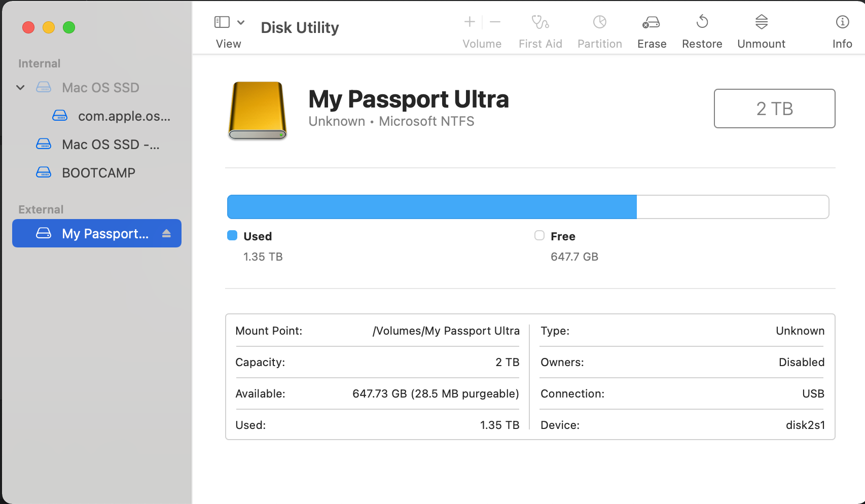
Task: Click the Owners Disabled value
Action: [x=802, y=363]
